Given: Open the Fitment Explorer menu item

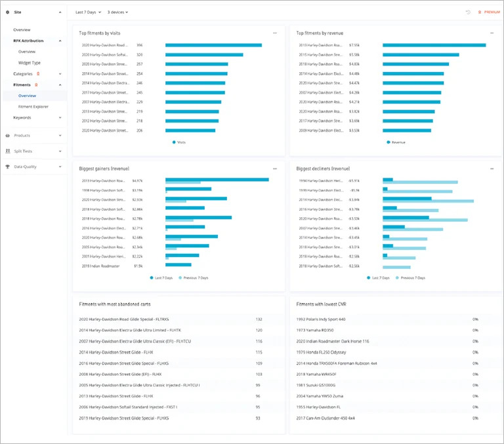Looking at the screenshot, I should pyautogui.click(x=33, y=107).
